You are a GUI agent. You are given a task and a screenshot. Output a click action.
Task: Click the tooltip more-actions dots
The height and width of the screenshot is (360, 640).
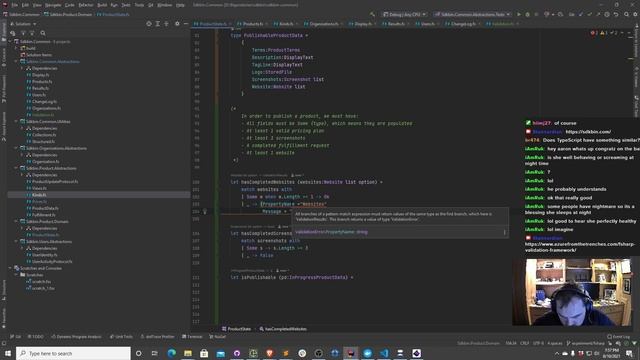coord(504,232)
